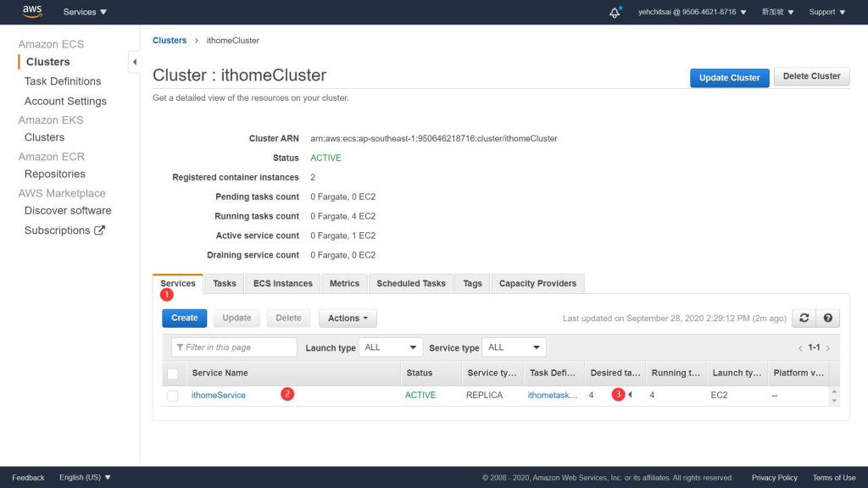868x488 pixels.
Task: Click the Task Defi... column header
Action: tap(553, 373)
